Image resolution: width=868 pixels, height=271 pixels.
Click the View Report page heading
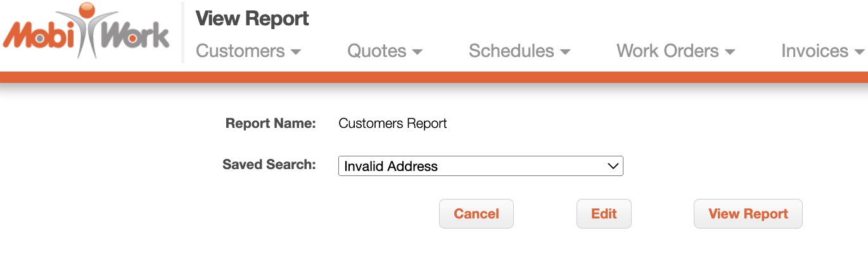pos(252,18)
